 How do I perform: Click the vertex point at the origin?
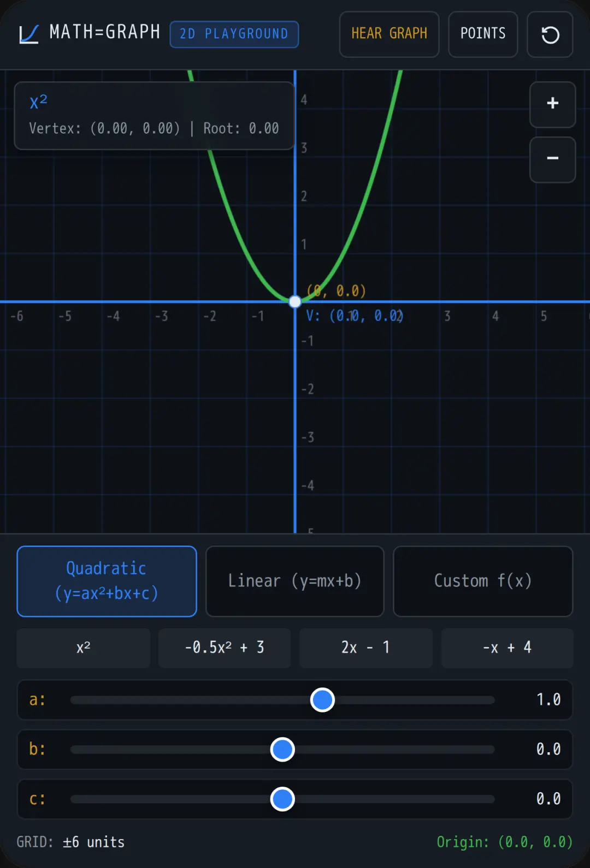tap(294, 301)
